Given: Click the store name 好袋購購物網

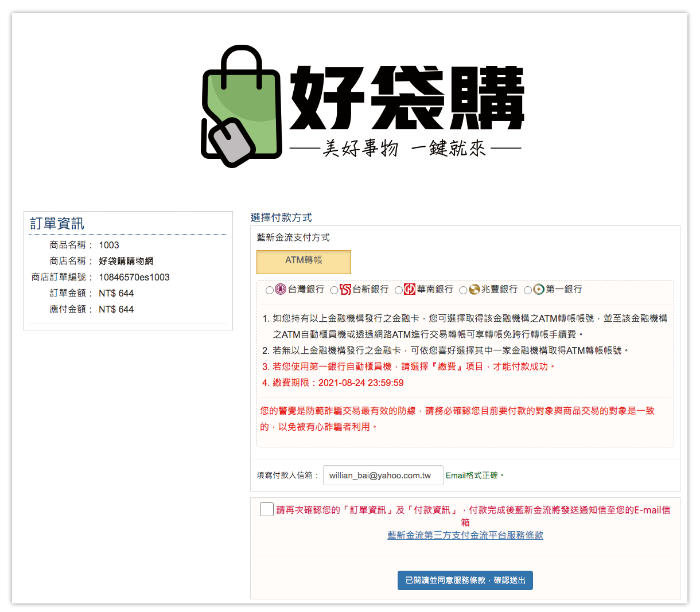Looking at the screenshot, I should coord(126,261).
